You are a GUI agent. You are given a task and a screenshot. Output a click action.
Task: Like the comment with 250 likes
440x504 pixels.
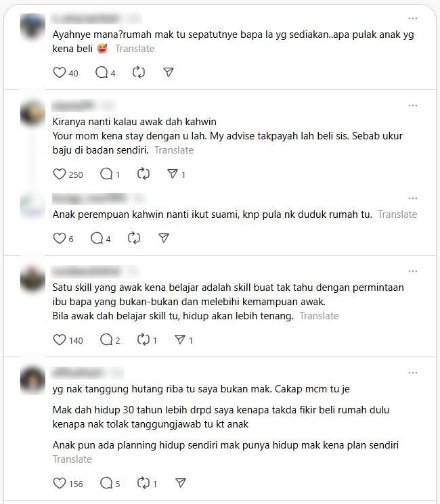coord(60,175)
